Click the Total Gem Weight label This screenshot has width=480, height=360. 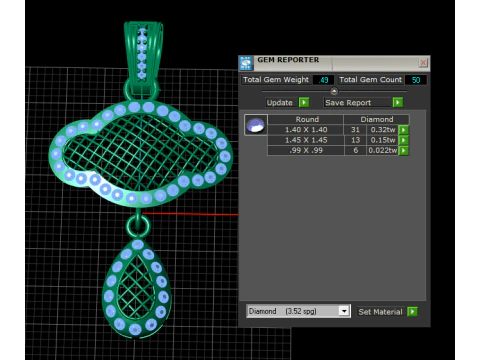tap(276, 80)
